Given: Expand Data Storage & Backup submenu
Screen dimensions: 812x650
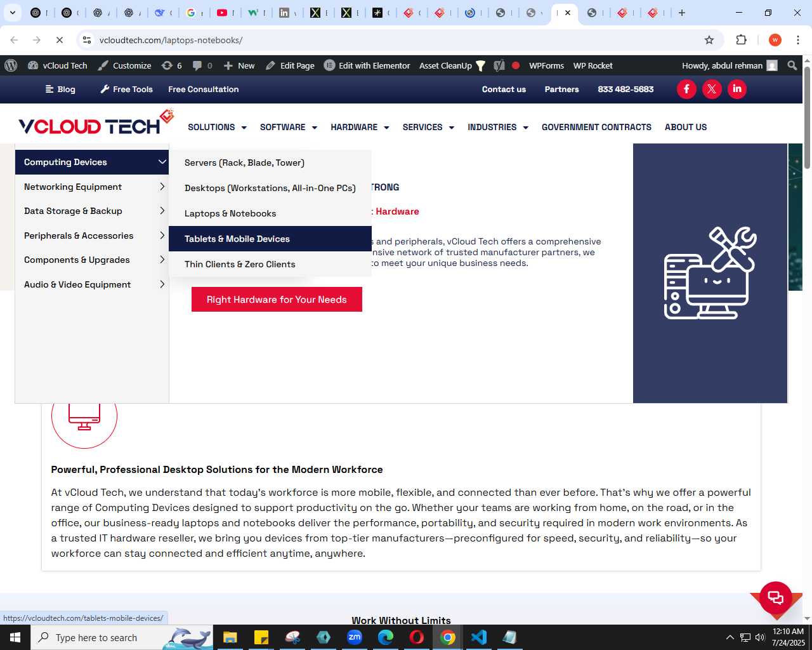Looking at the screenshot, I should 92,211.
